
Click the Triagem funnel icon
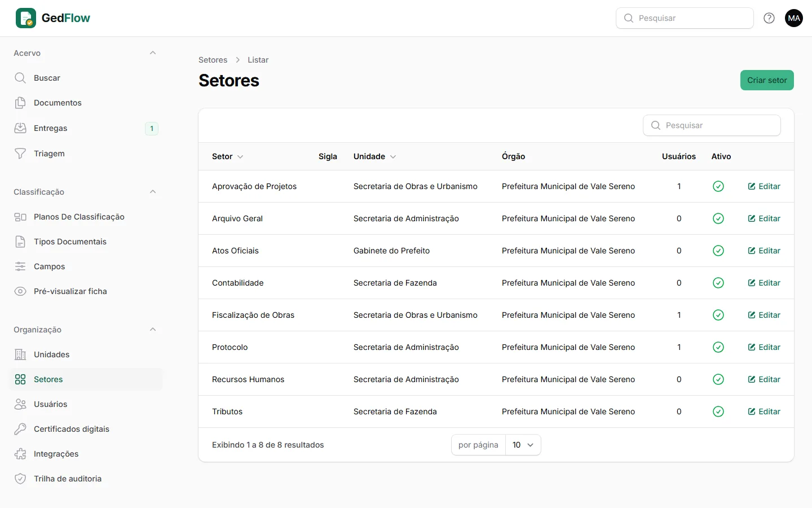pyautogui.click(x=20, y=154)
